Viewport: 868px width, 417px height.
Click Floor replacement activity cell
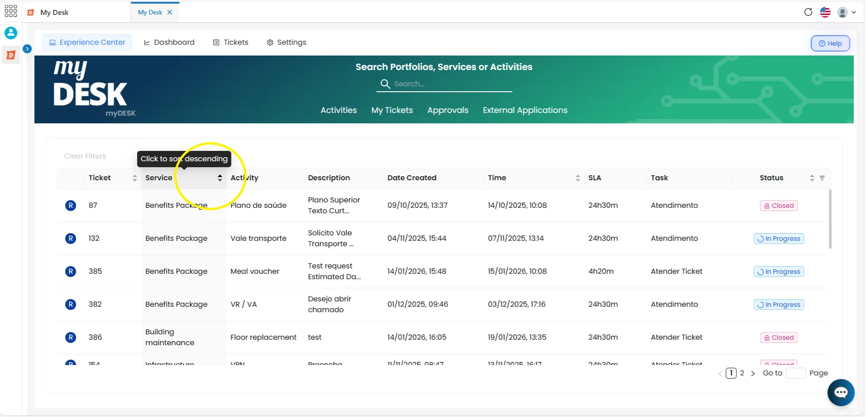point(263,337)
